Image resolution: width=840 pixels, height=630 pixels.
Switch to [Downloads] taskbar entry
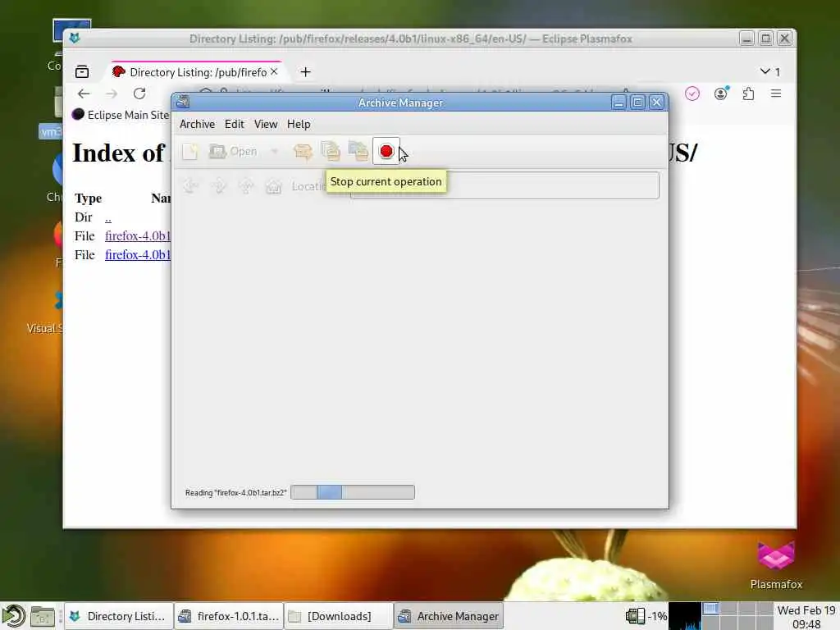click(x=338, y=616)
